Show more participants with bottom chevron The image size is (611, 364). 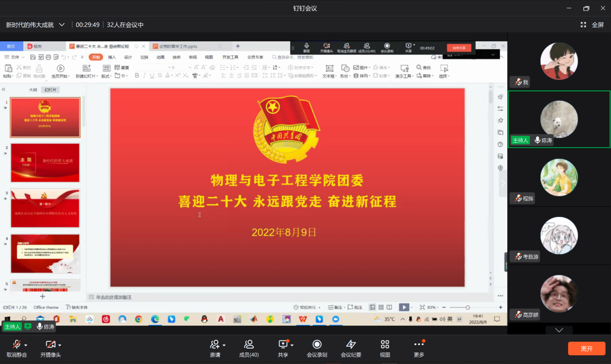[x=559, y=330]
